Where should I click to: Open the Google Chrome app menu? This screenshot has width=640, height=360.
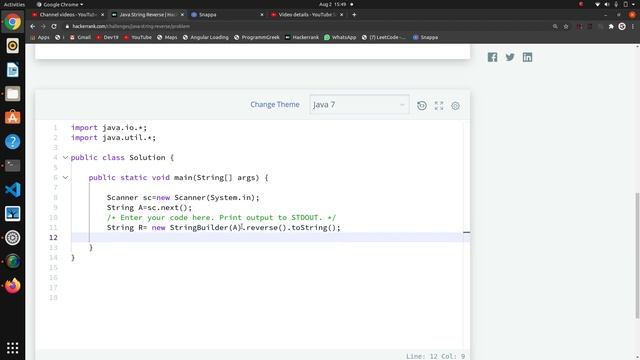pyautogui.click(x=60, y=4)
